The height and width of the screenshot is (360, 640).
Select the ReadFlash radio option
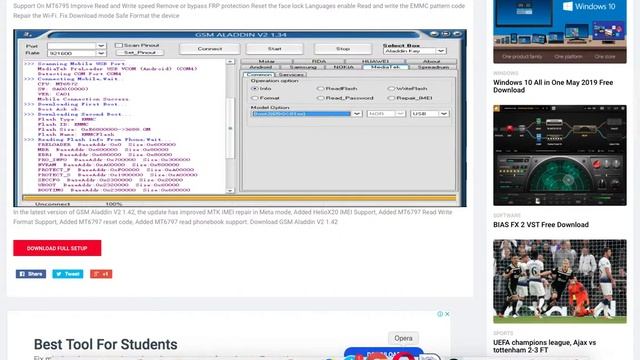pos(320,88)
